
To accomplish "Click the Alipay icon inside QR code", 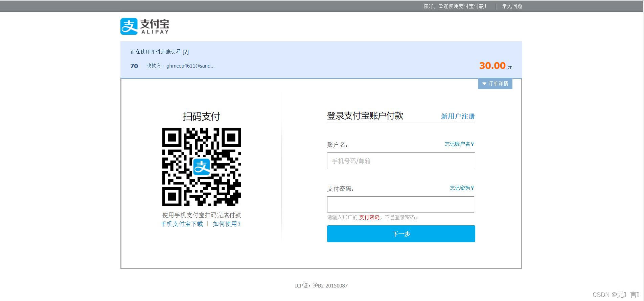I will tap(202, 167).
